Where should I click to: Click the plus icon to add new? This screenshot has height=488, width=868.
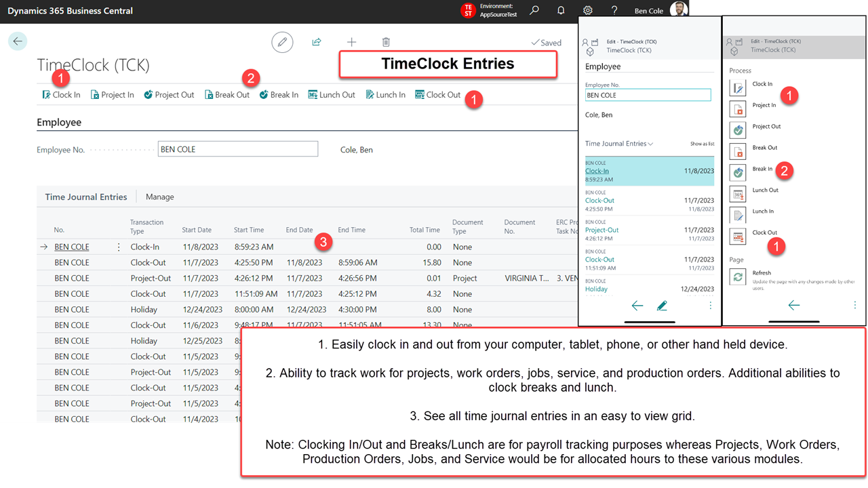(x=351, y=42)
